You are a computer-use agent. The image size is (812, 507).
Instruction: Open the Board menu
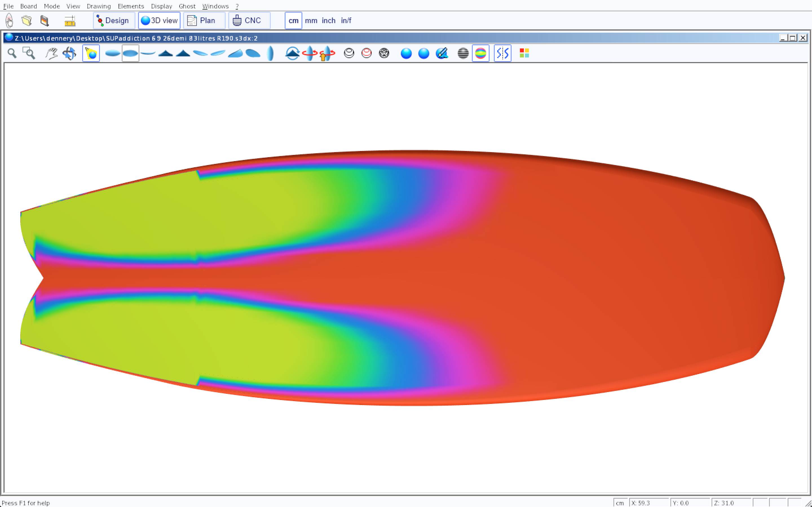click(x=28, y=6)
